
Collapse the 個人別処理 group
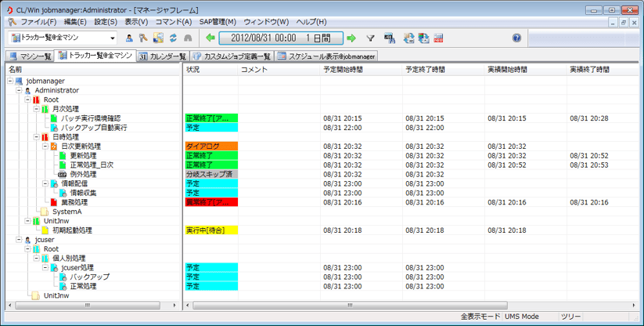[x=37, y=258]
